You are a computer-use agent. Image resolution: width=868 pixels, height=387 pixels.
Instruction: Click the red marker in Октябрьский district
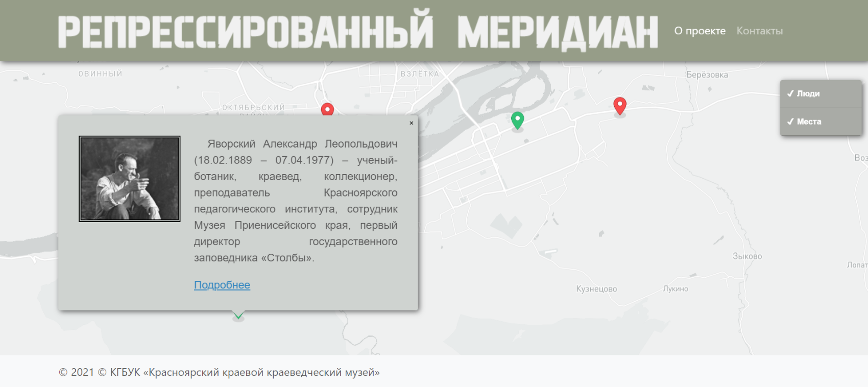(327, 109)
